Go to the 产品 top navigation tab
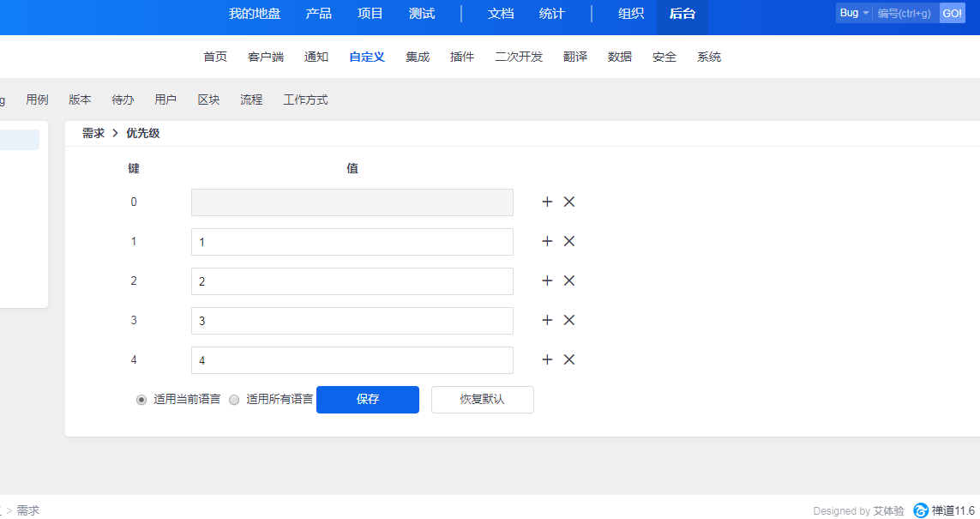This screenshot has height=519, width=980. 319,13
